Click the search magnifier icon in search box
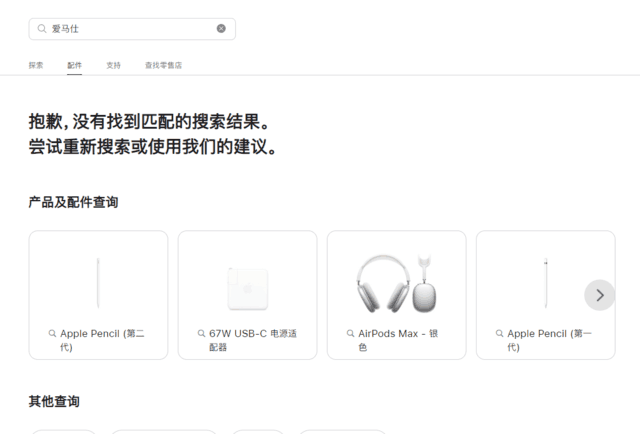The image size is (640, 434). point(42,29)
